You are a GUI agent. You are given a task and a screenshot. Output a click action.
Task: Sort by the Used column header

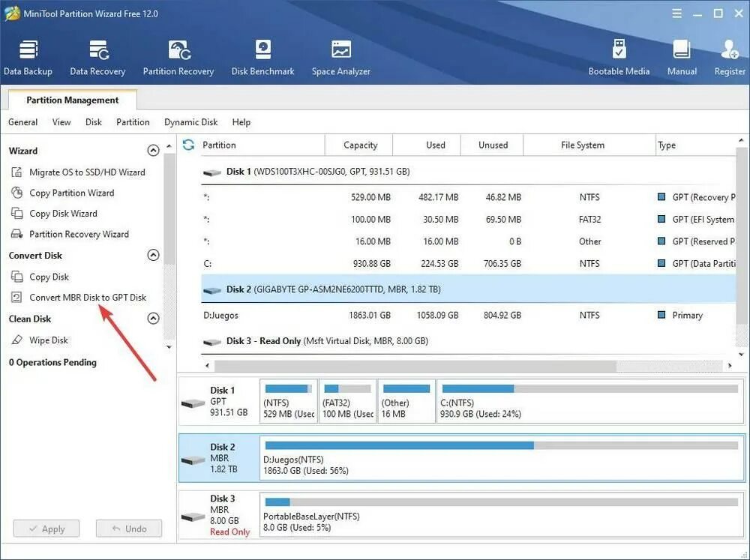coord(427,145)
